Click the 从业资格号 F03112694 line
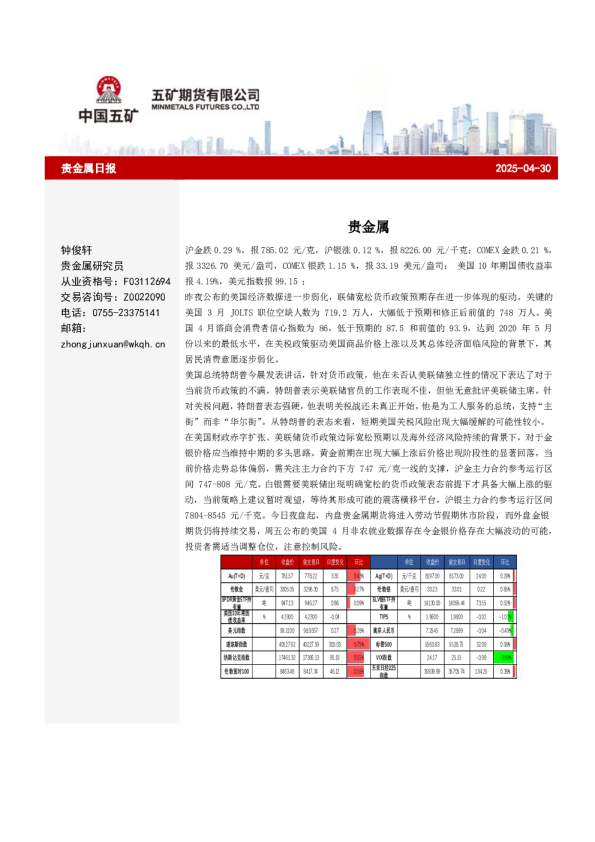The width and height of the screenshot is (595, 842). [115, 281]
